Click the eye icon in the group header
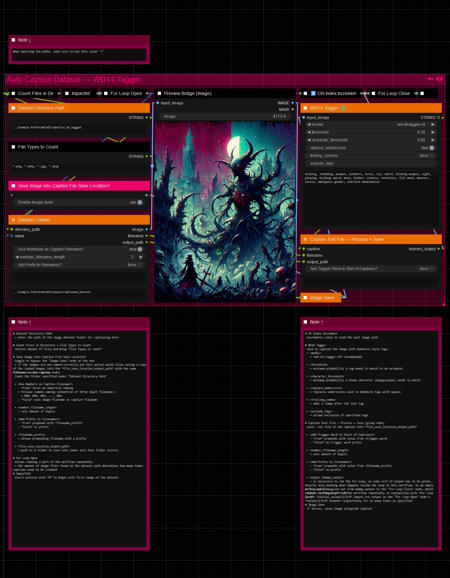Image resolution: width=450 pixels, height=578 pixels. tap(440, 79)
